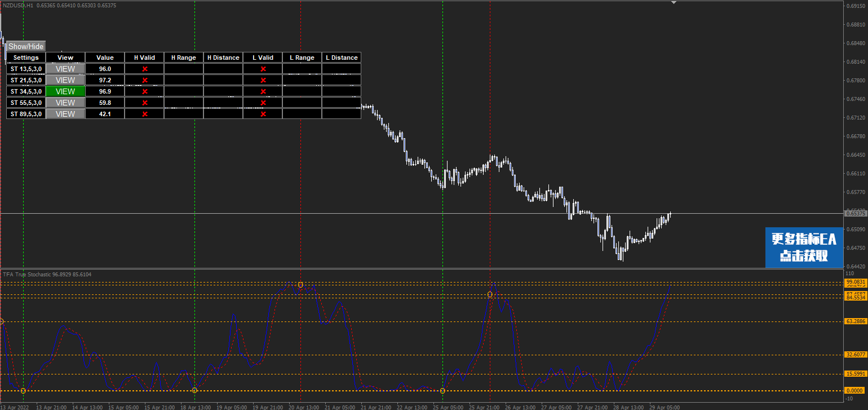Toggle VIEW button for ST 55,5,3,0
Image resolution: width=868 pixels, height=410 pixels.
(x=65, y=103)
